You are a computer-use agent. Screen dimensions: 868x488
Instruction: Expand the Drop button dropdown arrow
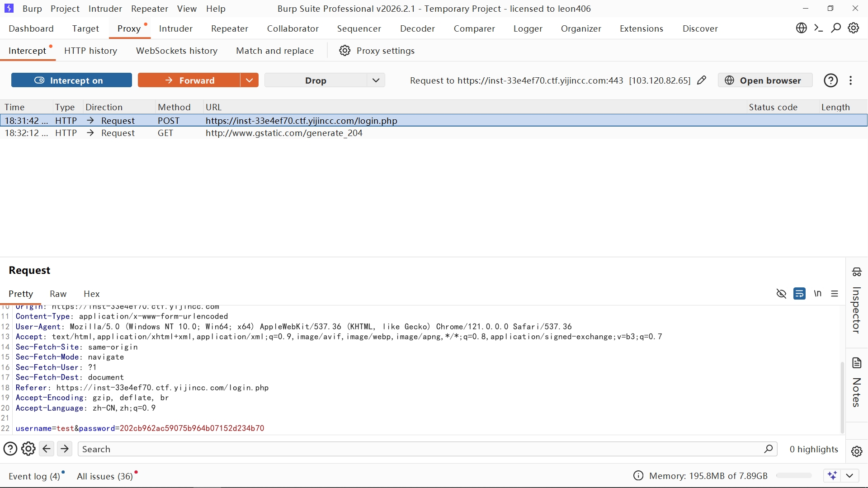point(376,80)
